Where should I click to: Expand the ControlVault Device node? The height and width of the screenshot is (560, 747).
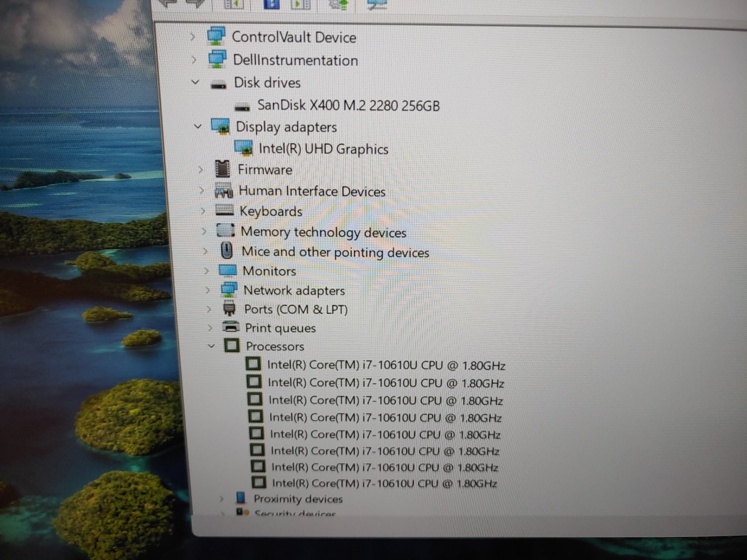coord(192,37)
